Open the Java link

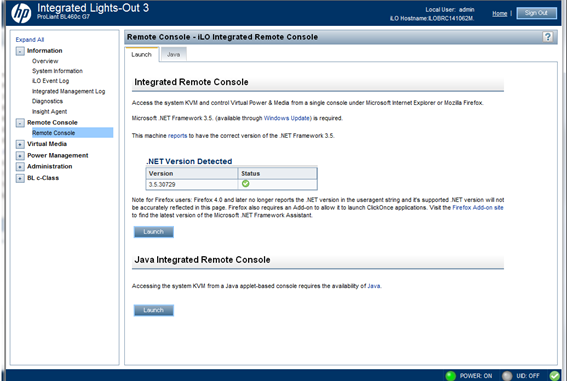point(374,286)
